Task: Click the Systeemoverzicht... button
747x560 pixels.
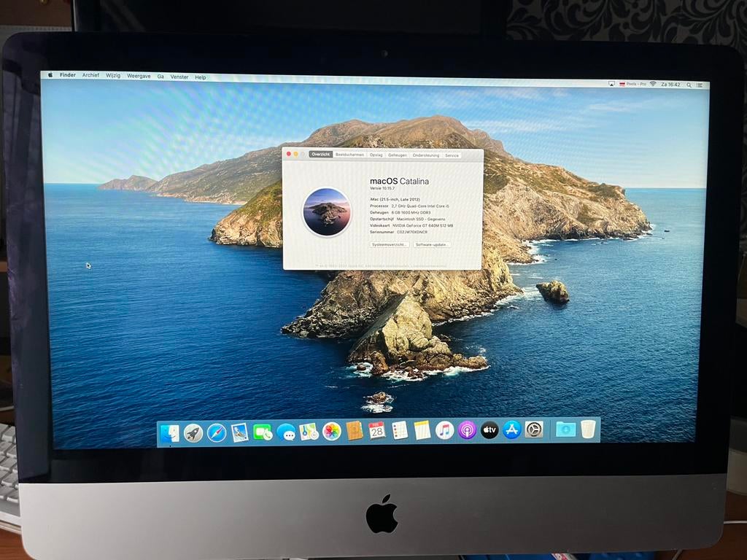Action: click(390, 244)
